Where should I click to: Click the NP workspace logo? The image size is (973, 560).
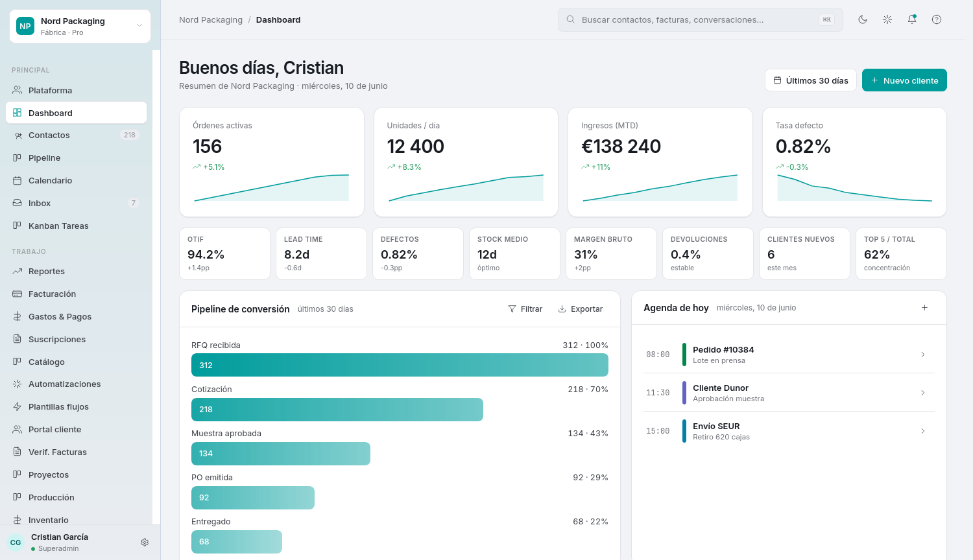coord(25,26)
